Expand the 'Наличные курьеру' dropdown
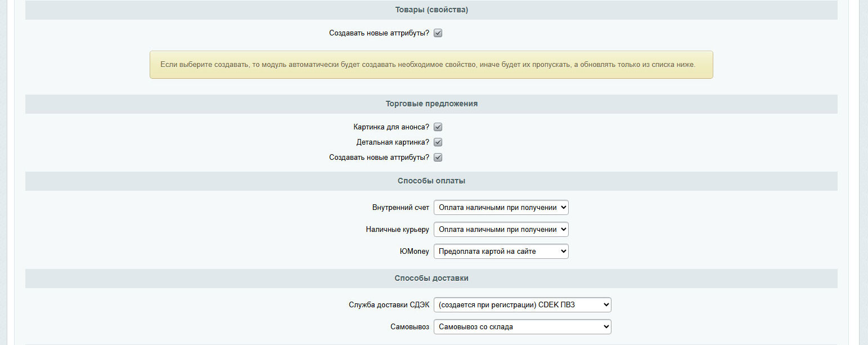 coord(501,230)
